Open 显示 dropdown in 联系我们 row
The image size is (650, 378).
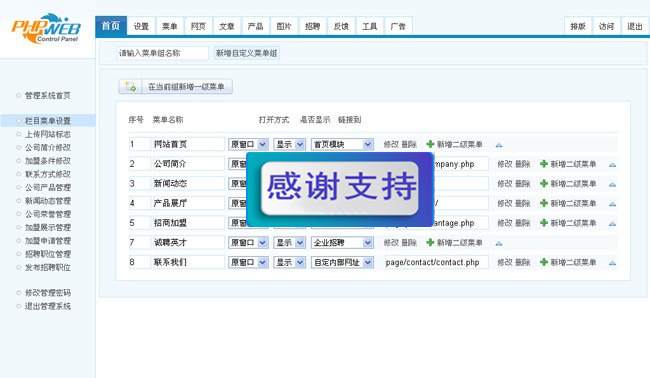290,262
